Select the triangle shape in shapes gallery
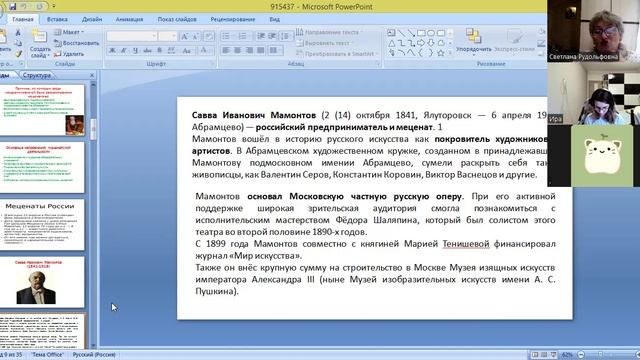Viewport: 640px width, 360px height. 391,43
